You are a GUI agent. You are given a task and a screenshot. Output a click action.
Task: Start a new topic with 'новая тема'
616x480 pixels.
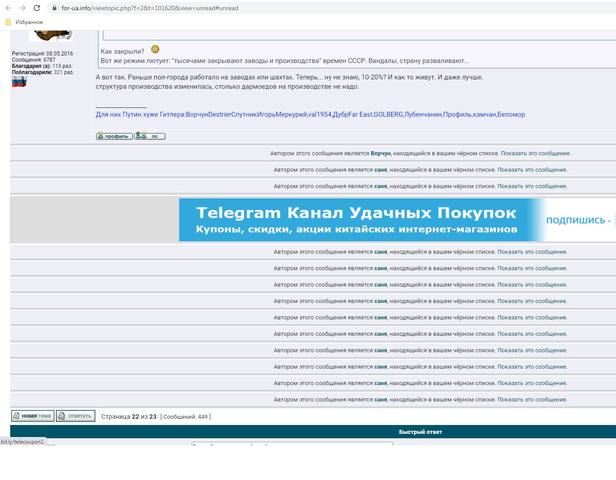[33, 416]
